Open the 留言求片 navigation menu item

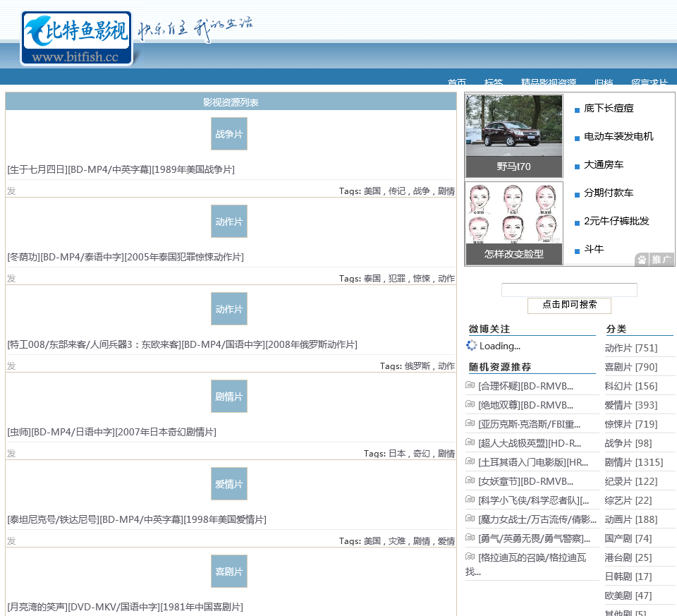click(649, 82)
